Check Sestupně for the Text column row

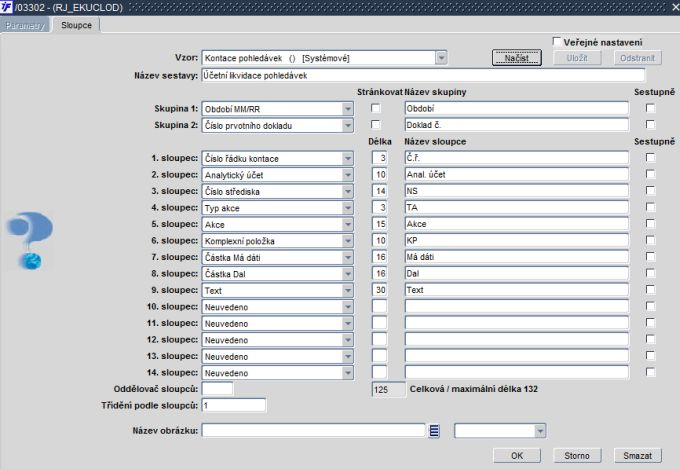(x=650, y=289)
